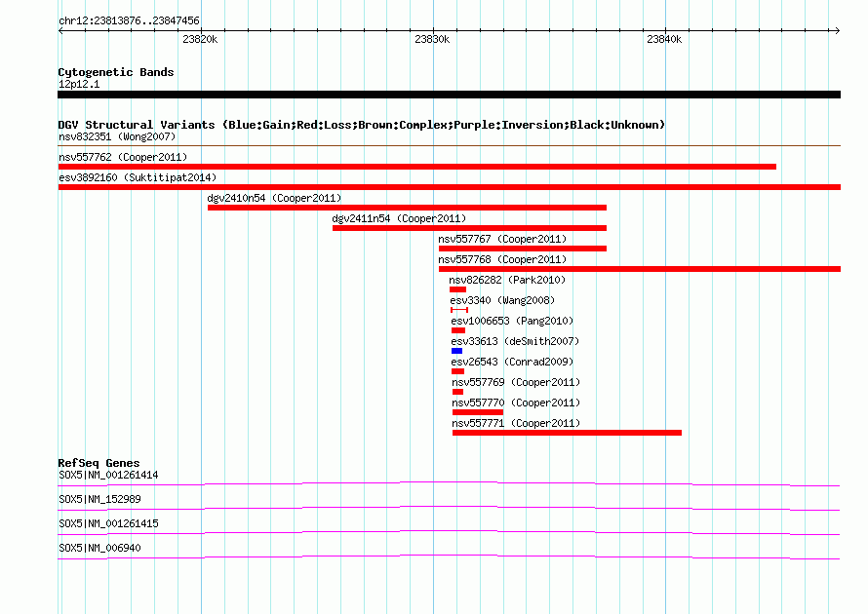The width and height of the screenshot is (868, 614).
Task: Click the esv3340 bracketed range marker
Action: (x=459, y=310)
